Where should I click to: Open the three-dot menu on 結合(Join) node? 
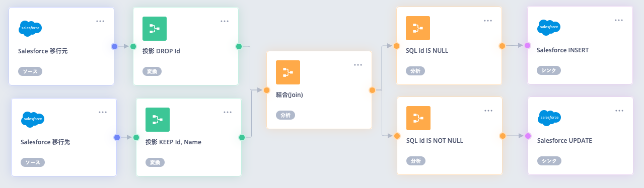coord(358,65)
